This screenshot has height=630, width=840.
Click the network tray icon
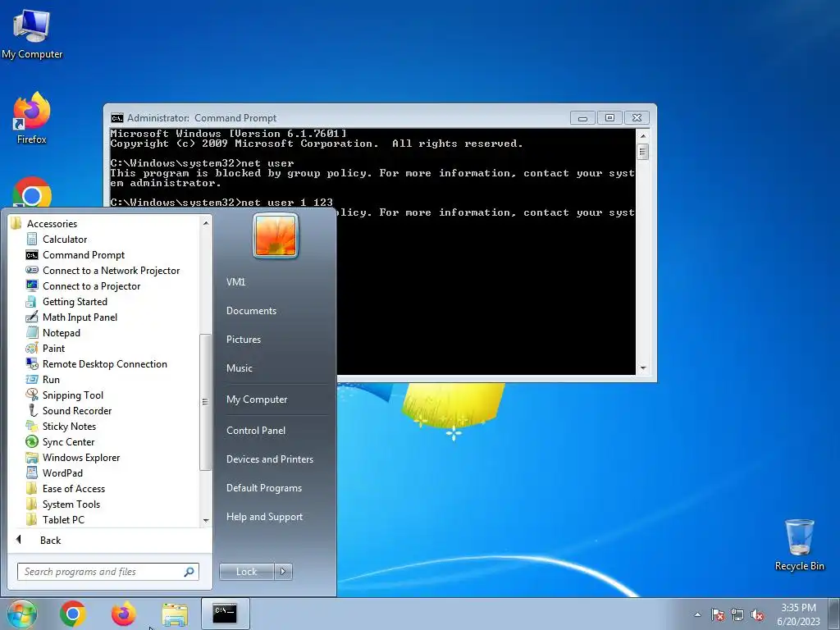pyautogui.click(x=737, y=614)
